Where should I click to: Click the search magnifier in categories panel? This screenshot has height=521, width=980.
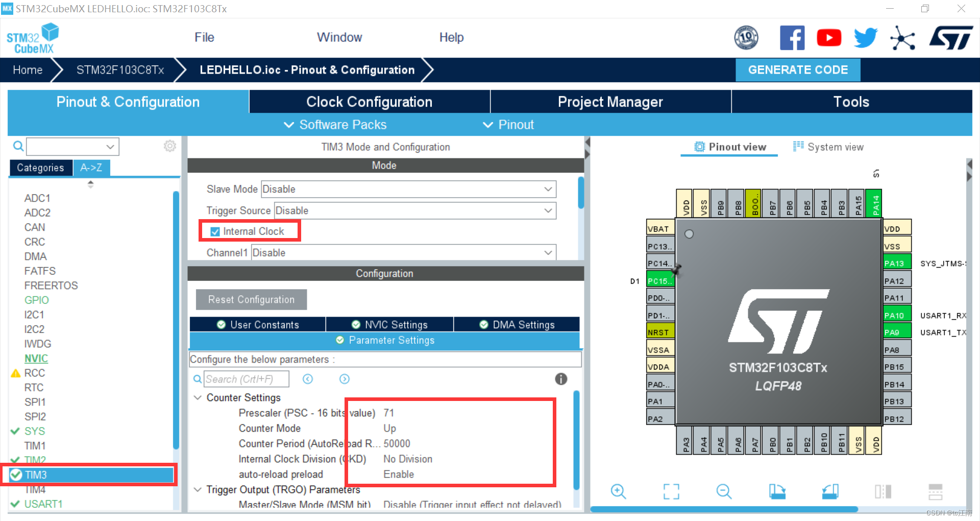click(x=18, y=147)
